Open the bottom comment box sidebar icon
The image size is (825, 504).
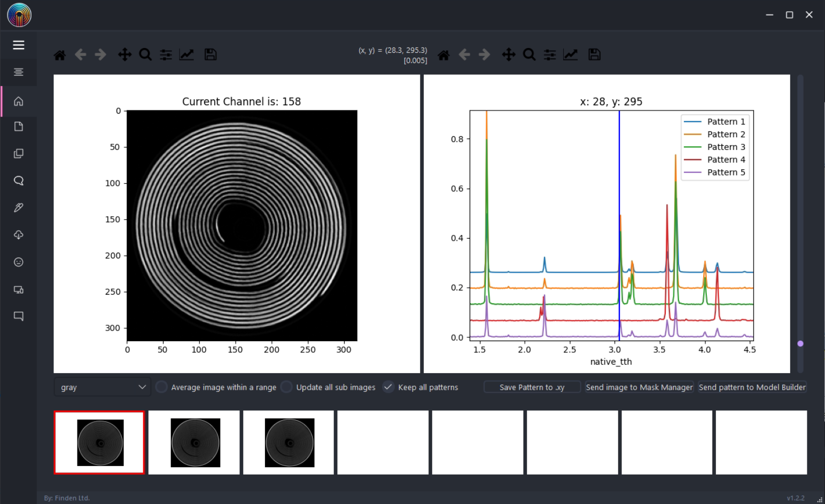[x=19, y=316]
